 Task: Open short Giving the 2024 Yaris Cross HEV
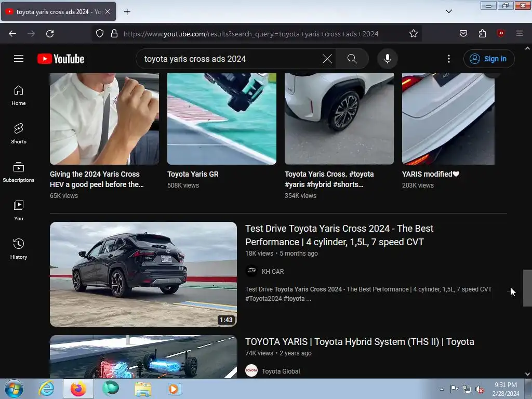coord(104,119)
